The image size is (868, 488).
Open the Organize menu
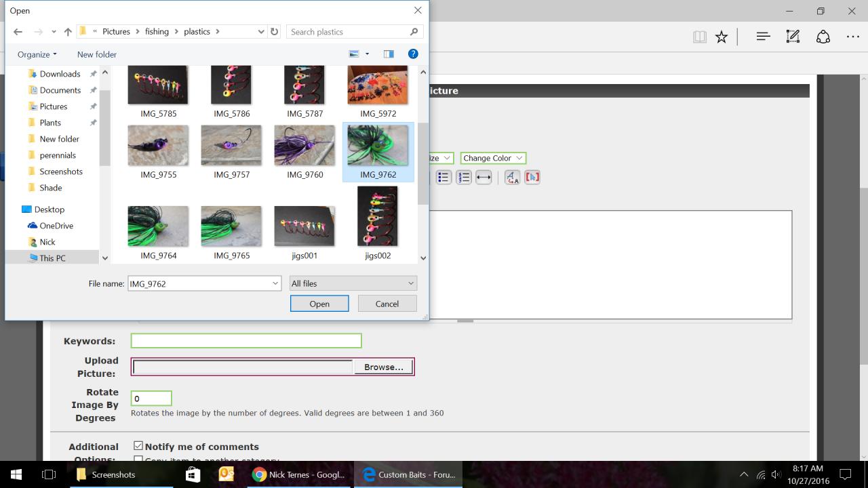pyautogui.click(x=37, y=54)
